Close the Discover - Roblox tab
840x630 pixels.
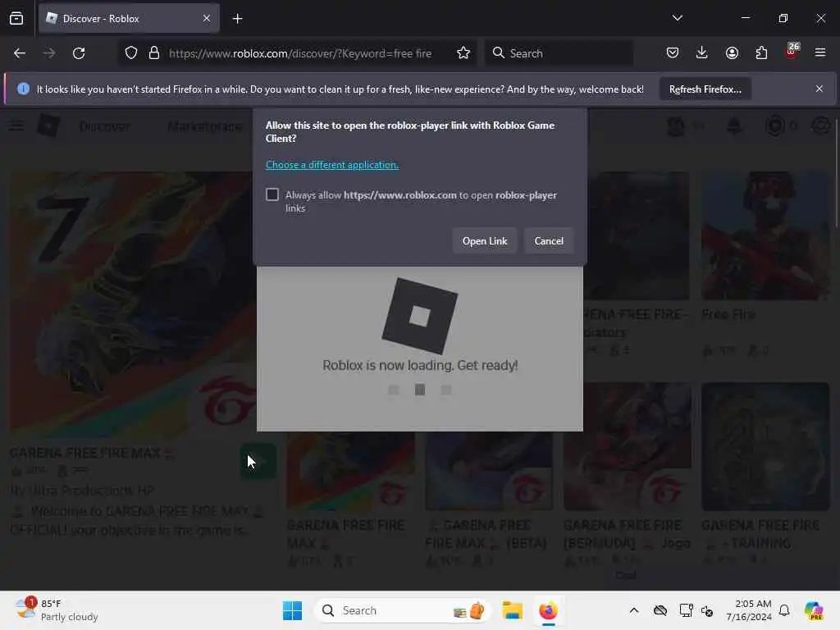click(x=207, y=19)
